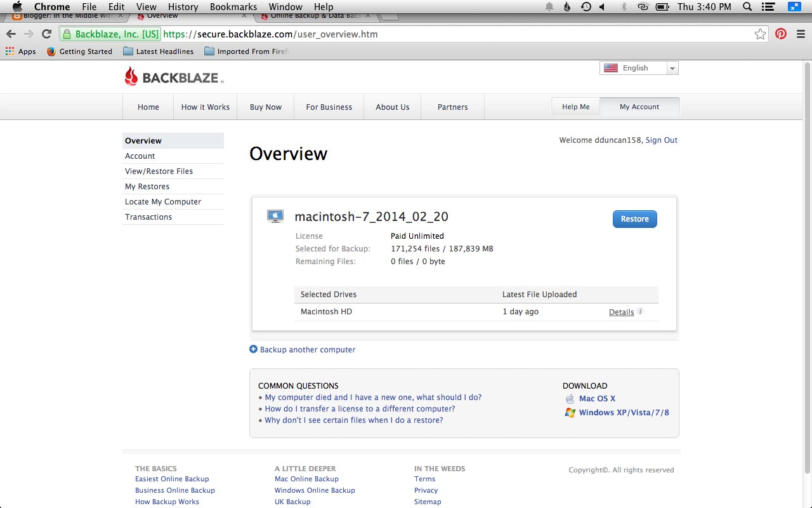Image resolution: width=812 pixels, height=508 pixels.
Task: Navigate to Home in site nav
Action: 148,107
